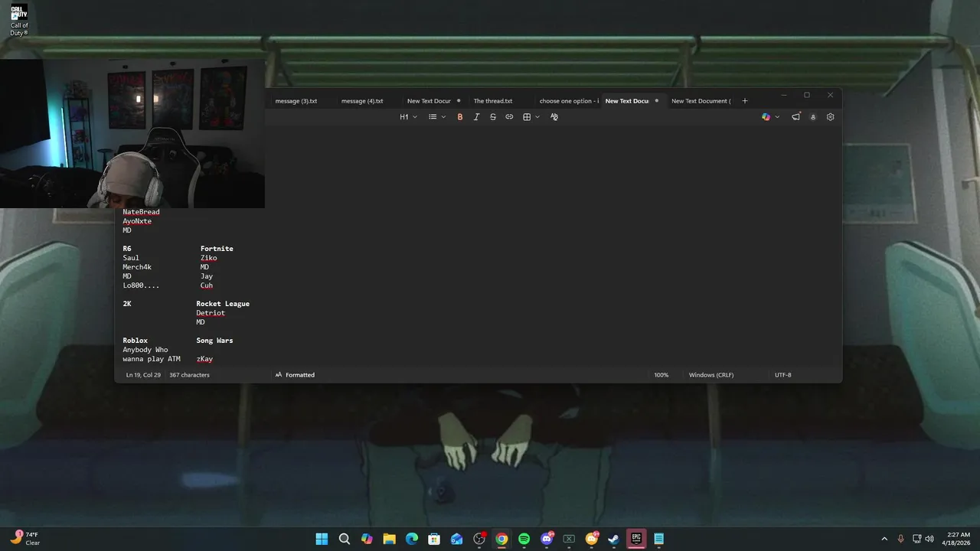The image size is (980, 551).
Task: Insert a hyperlink with the link icon
Action: tap(509, 117)
